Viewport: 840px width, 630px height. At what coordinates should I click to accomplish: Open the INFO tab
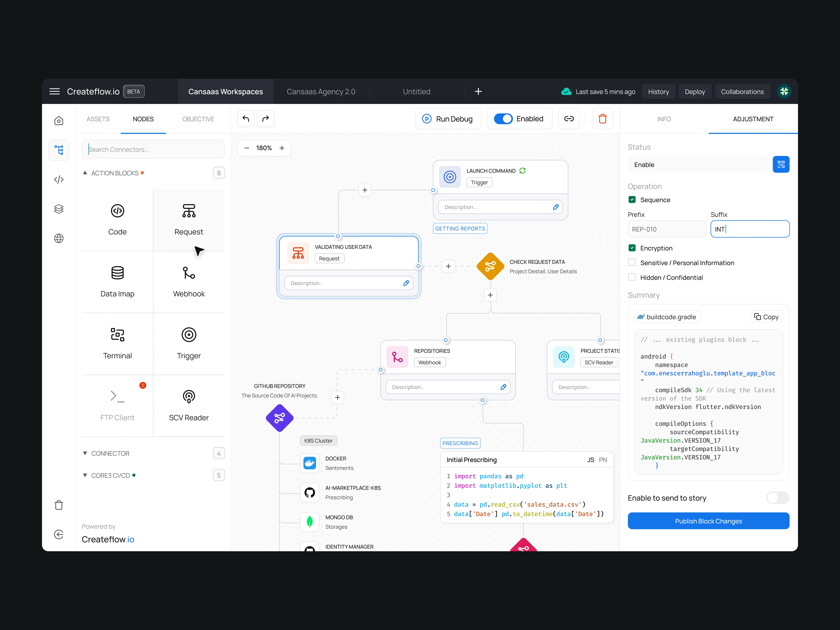pos(664,119)
